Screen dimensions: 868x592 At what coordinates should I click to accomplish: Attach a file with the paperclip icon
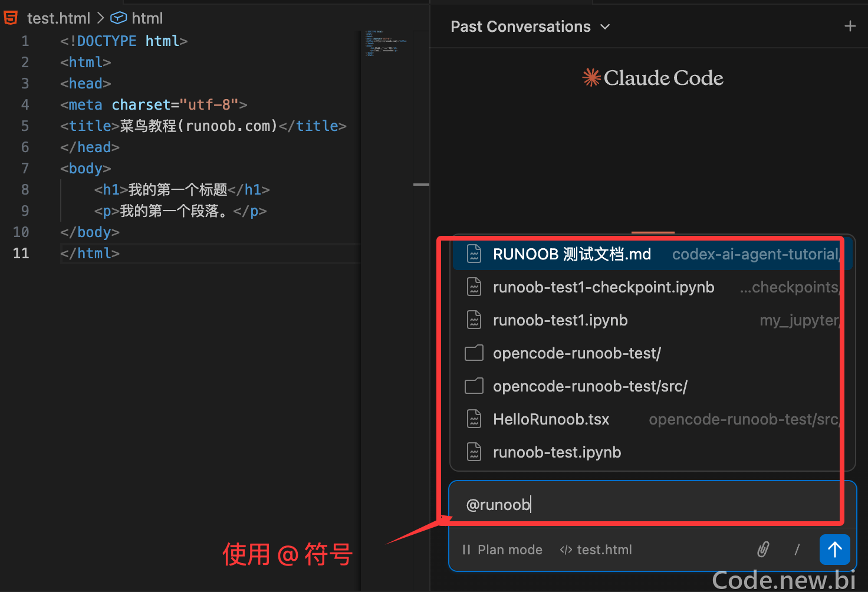click(763, 550)
